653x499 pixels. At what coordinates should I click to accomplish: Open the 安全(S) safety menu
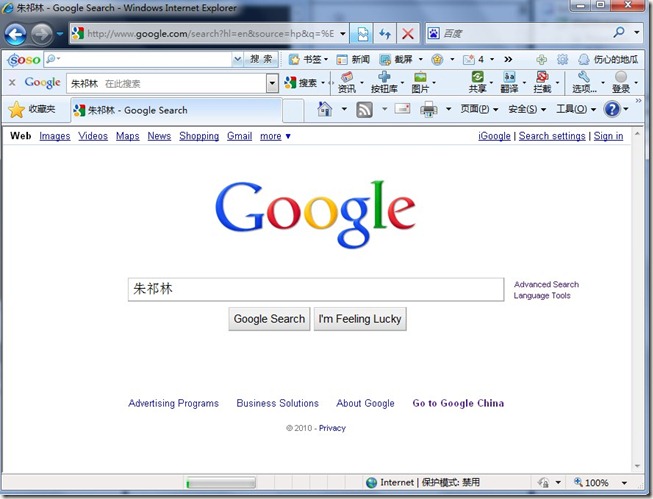[527, 109]
